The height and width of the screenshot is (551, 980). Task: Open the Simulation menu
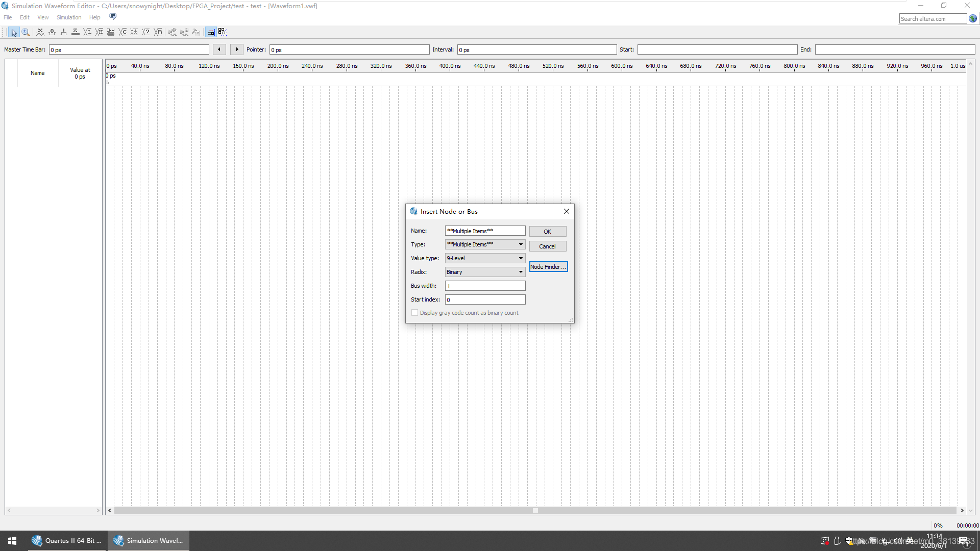point(69,17)
